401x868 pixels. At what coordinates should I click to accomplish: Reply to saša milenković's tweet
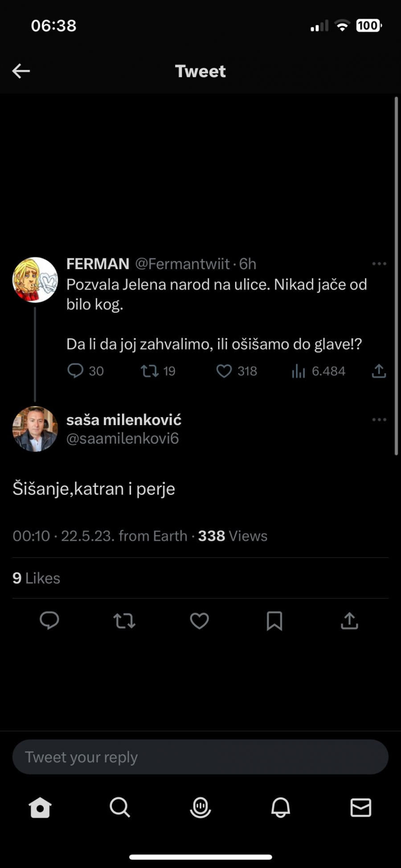(49, 621)
